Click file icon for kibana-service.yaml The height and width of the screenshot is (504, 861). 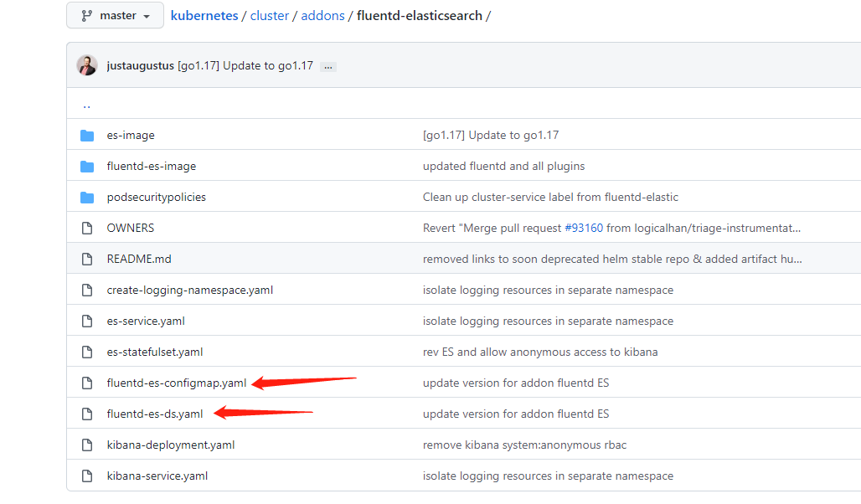[x=87, y=476]
